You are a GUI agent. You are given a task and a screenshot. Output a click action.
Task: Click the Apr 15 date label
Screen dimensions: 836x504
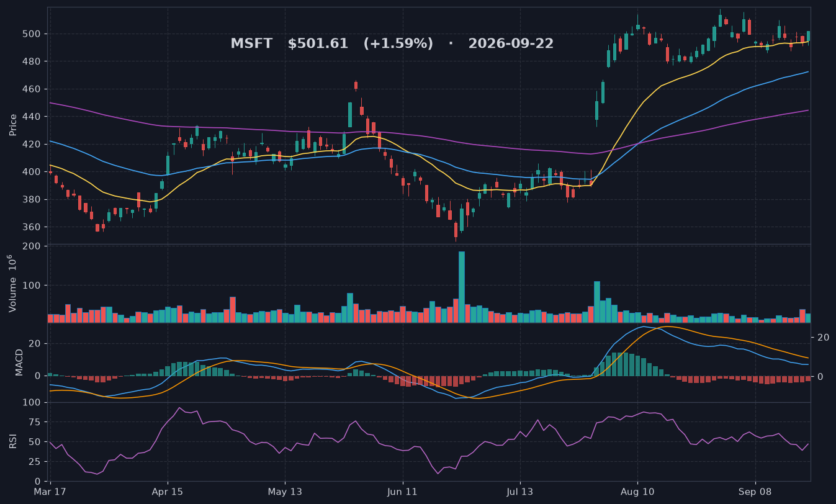tap(168, 491)
